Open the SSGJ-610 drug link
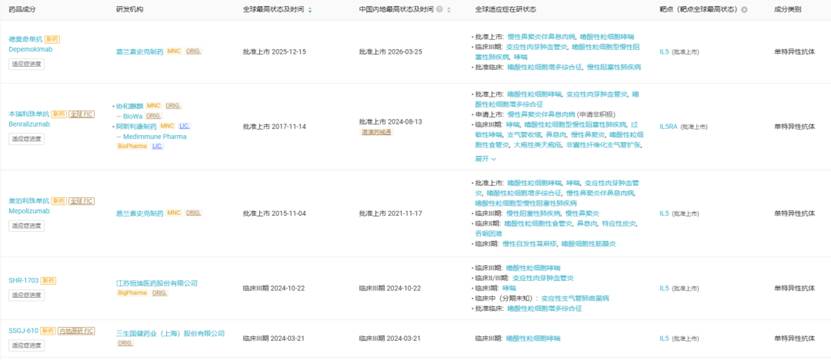Image resolution: width=831 pixels, height=360 pixels. tap(24, 331)
